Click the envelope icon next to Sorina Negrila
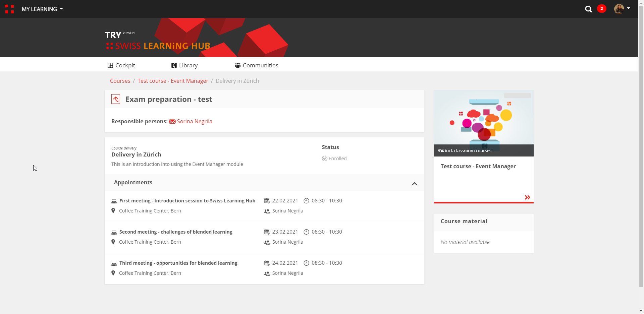 coord(172,122)
